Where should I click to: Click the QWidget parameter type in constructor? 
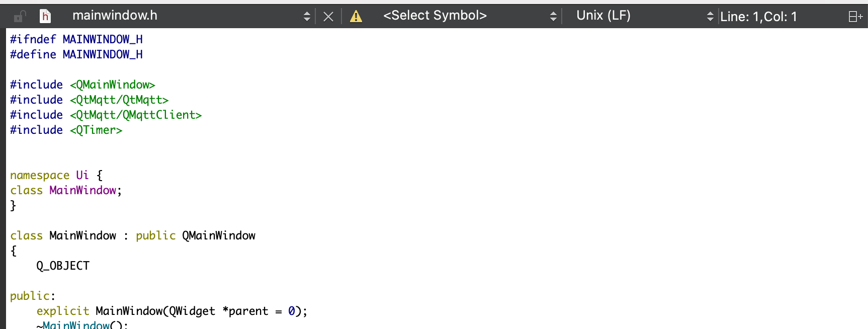pos(192,311)
